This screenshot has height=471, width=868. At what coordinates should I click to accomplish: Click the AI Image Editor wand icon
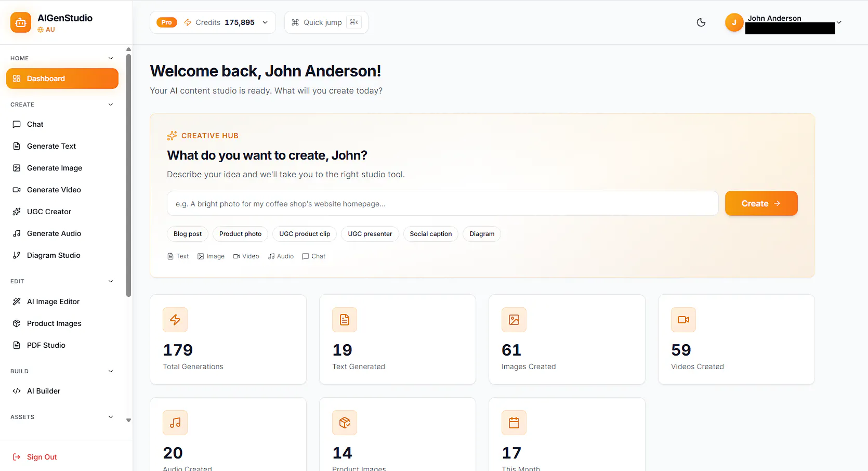[x=17, y=302]
